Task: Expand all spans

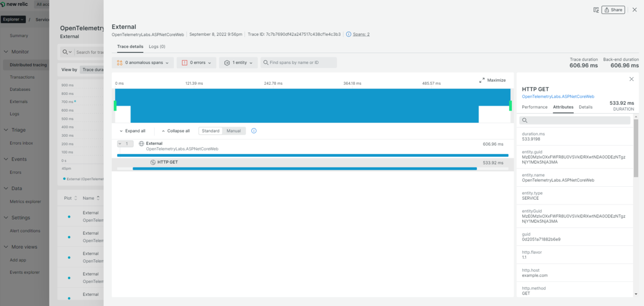Action: [x=131, y=131]
